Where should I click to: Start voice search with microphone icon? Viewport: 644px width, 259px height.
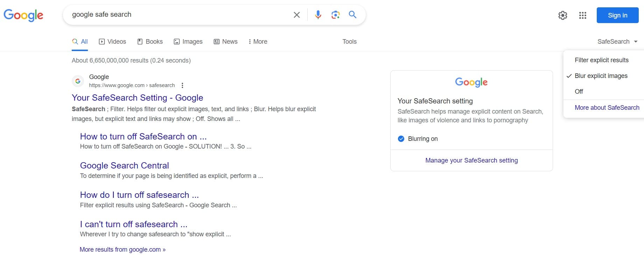pyautogui.click(x=318, y=15)
